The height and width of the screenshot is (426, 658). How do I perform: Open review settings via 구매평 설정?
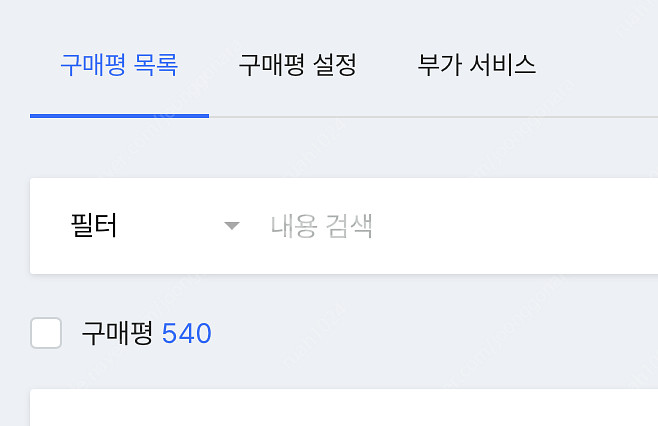click(297, 67)
